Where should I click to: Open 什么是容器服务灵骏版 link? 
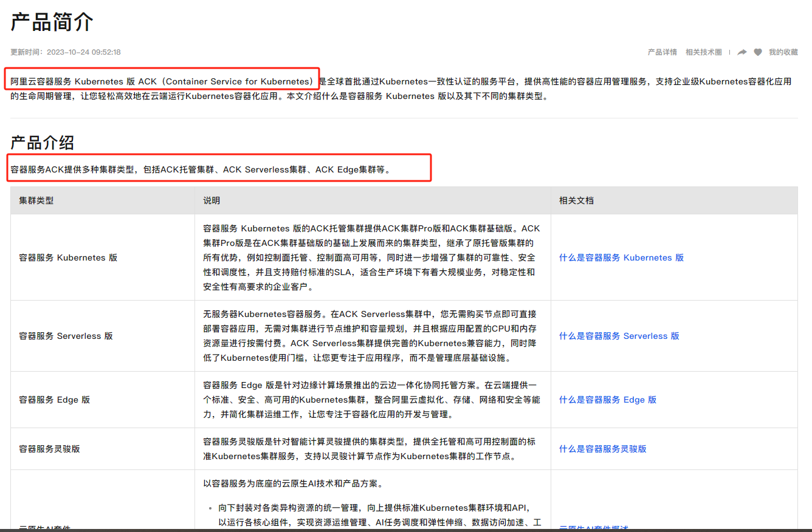click(x=603, y=449)
